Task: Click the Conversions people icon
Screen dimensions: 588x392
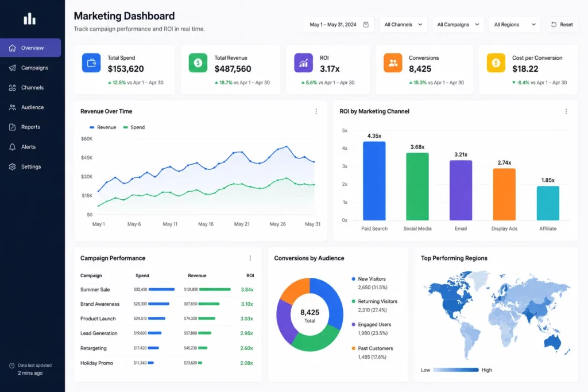Action: tap(393, 63)
